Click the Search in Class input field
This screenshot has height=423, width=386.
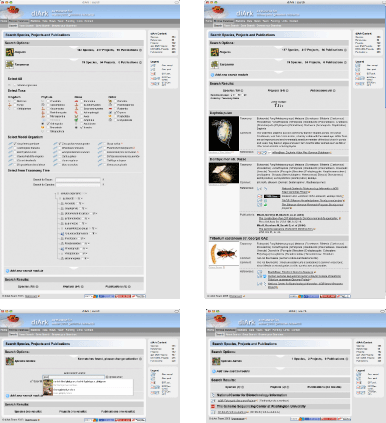click(78, 179)
